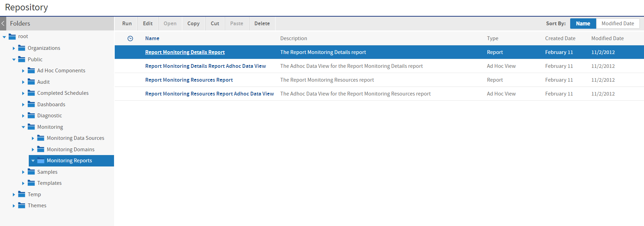This screenshot has height=226, width=644.
Task: Expand the Temp tree node
Action: pyautogui.click(x=14, y=195)
